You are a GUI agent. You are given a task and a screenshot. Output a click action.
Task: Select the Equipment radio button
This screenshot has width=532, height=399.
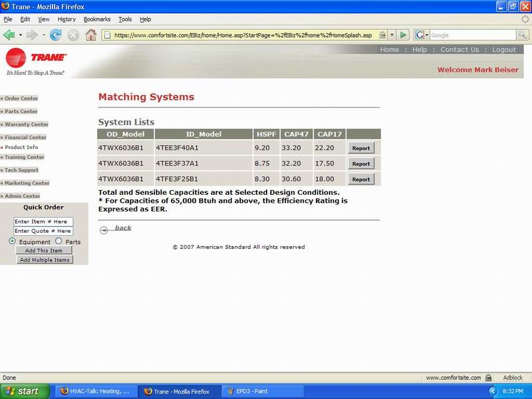(13, 241)
